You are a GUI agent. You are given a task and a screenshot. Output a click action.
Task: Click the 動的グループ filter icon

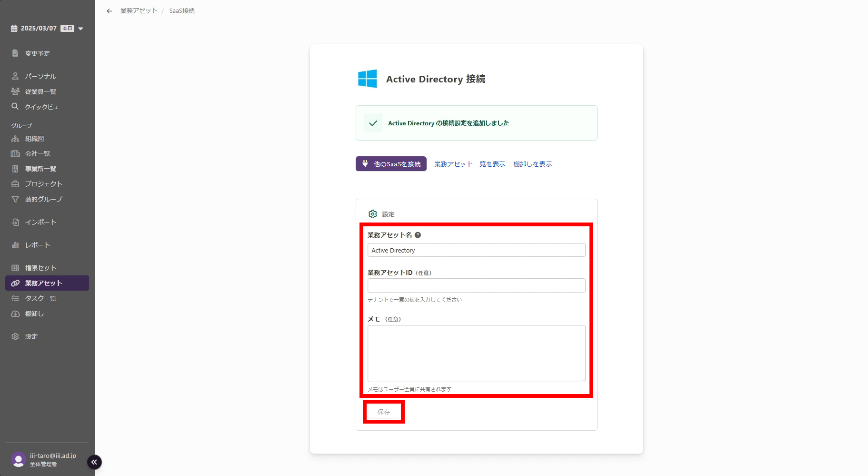(x=15, y=199)
